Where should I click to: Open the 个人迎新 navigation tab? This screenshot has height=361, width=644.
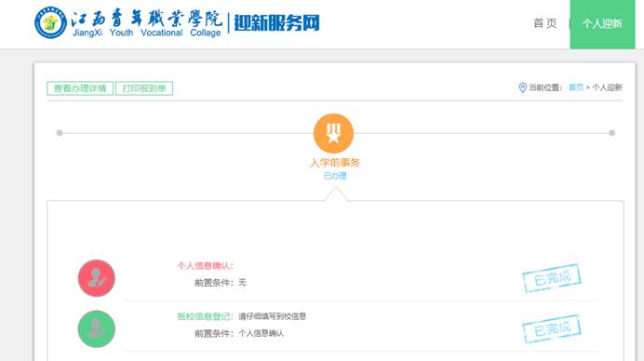click(x=602, y=24)
